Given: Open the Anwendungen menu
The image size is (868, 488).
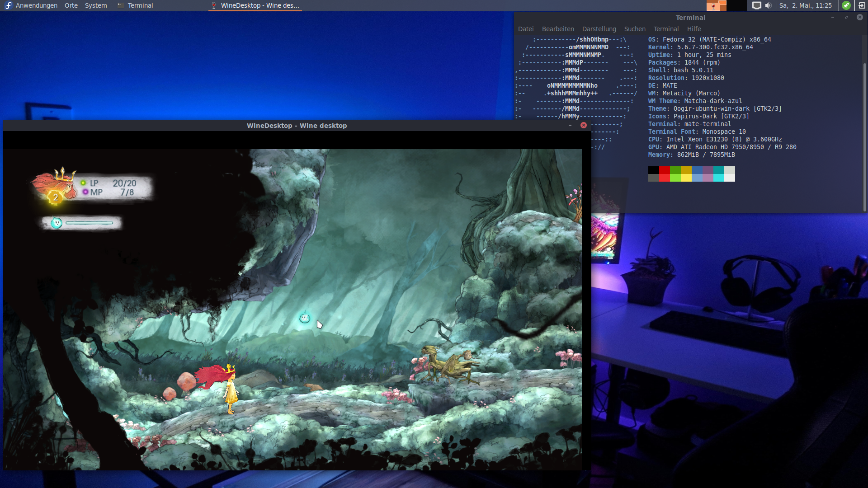Looking at the screenshot, I should click(x=36, y=5).
